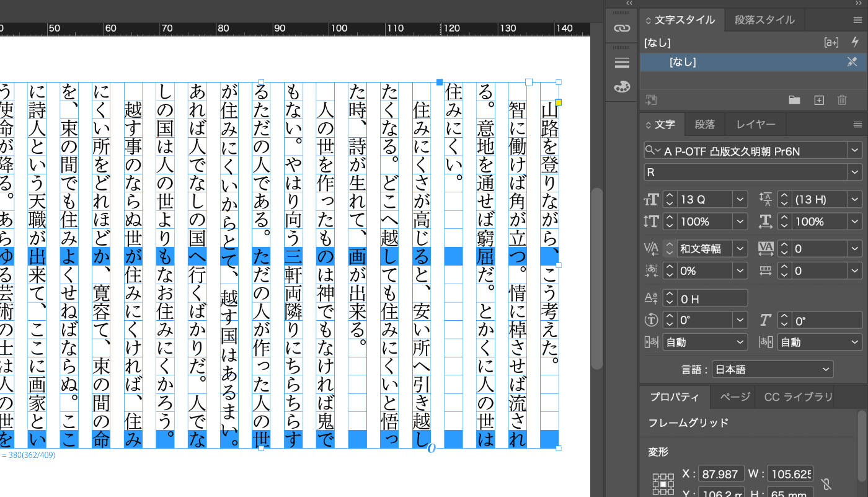Open the Links panel from the dock
The width and height of the screenshot is (868, 497).
coord(621,28)
